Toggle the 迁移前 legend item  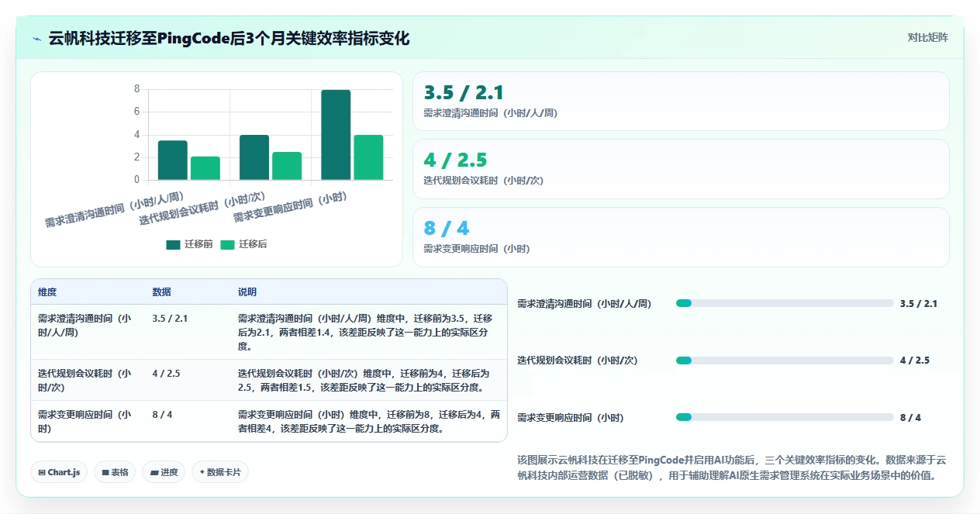[x=190, y=244]
